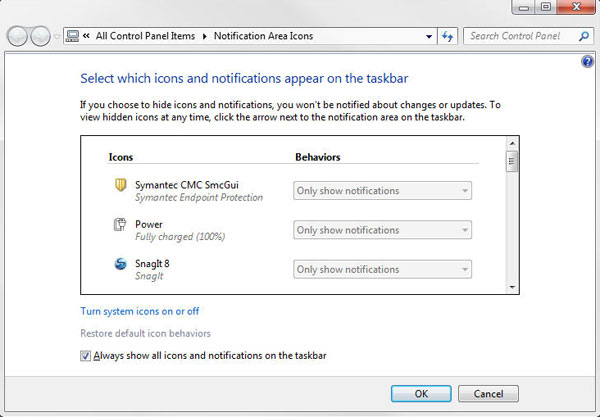Click the Power battery icon
Image resolution: width=600 pixels, height=417 pixels.
(x=119, y=225)
